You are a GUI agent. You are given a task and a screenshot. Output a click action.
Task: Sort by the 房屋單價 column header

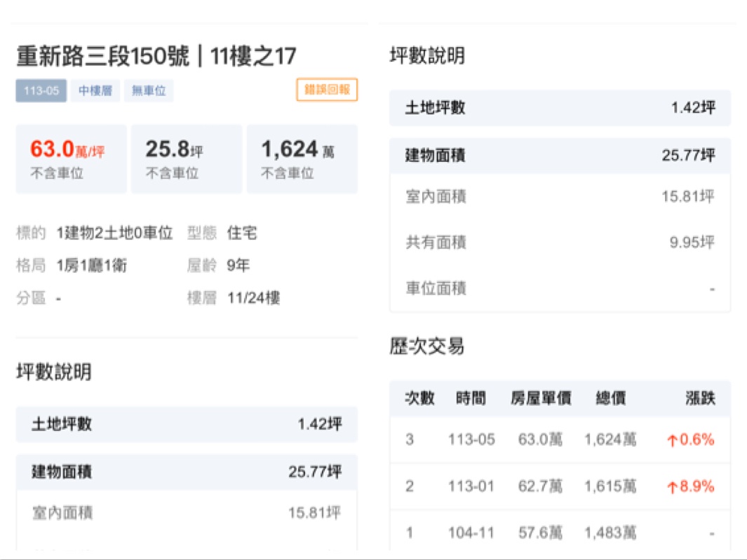540,399
